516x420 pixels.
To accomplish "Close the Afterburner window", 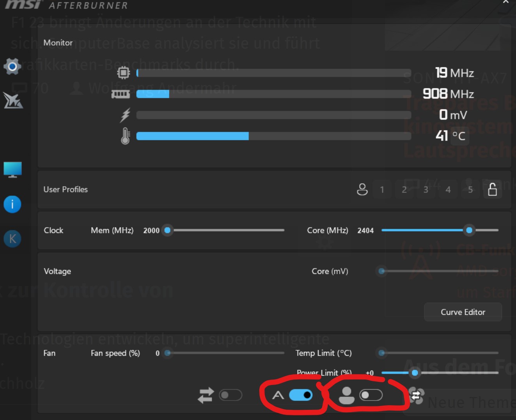I will (x=506, y=2).
